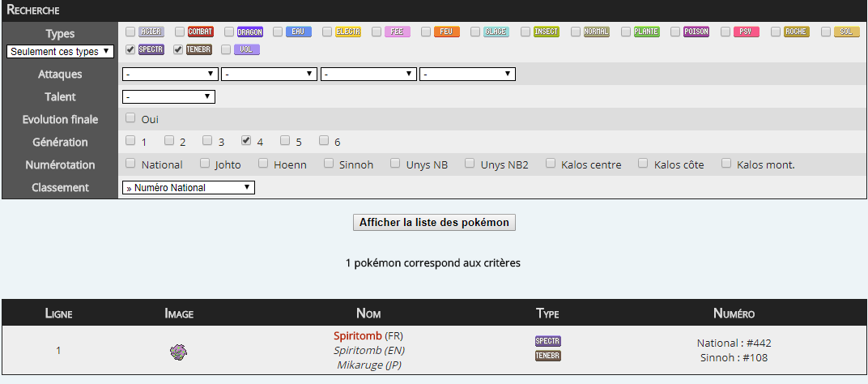Image resolution: width=868 pixels, height=384 pixels.
Task: Open the 'Seulement ces types' dropdown
Action: [x=60, y=52]
